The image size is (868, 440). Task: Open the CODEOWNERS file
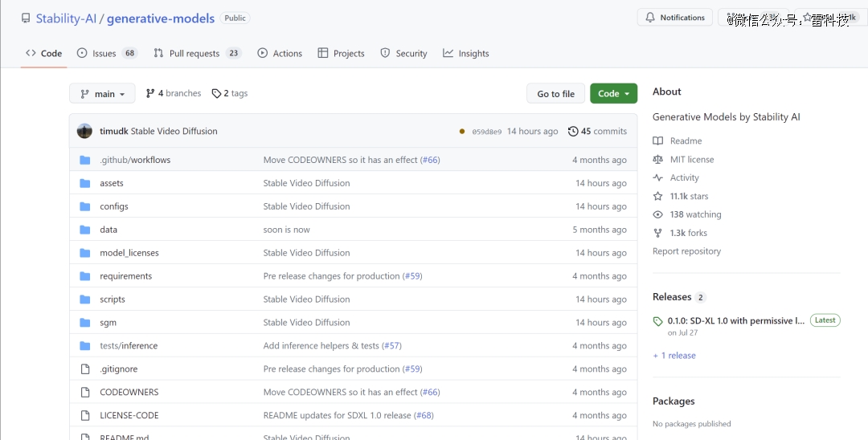pos(129,392)
